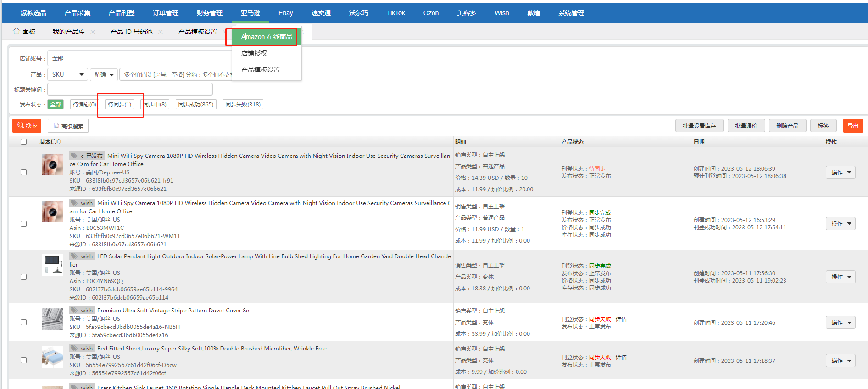The width and height of the screenshot is (868, 389).
Task: Click 删除产品 button
Action: 787,126
